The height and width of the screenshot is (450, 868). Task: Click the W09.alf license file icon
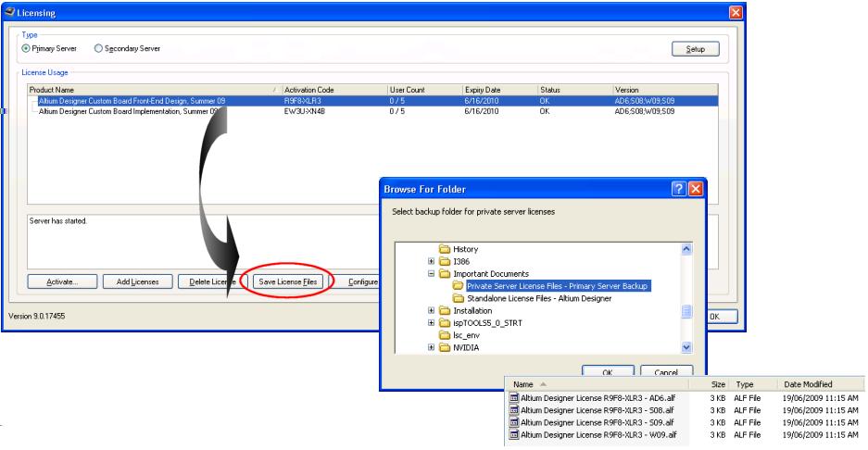tap(514, 434)
